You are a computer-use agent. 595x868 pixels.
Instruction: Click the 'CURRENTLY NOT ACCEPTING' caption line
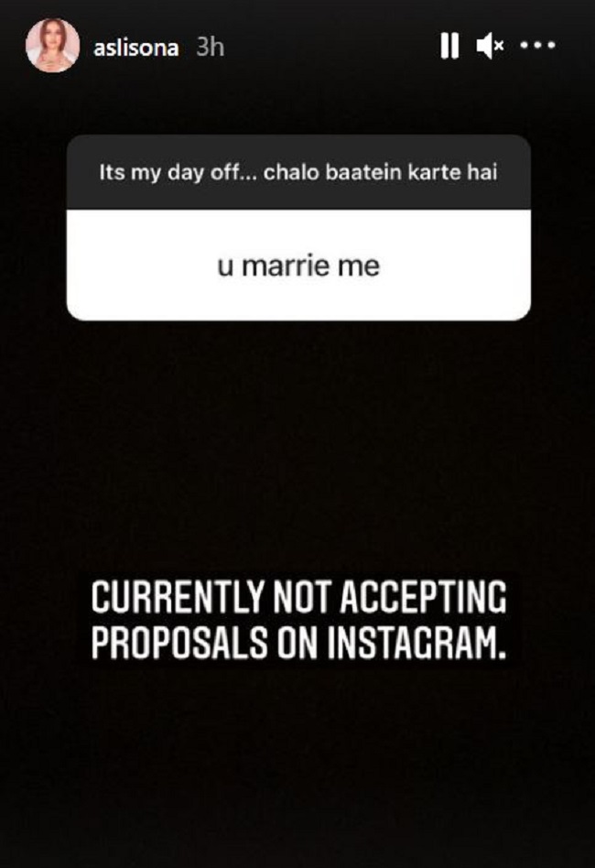[298, 598]
